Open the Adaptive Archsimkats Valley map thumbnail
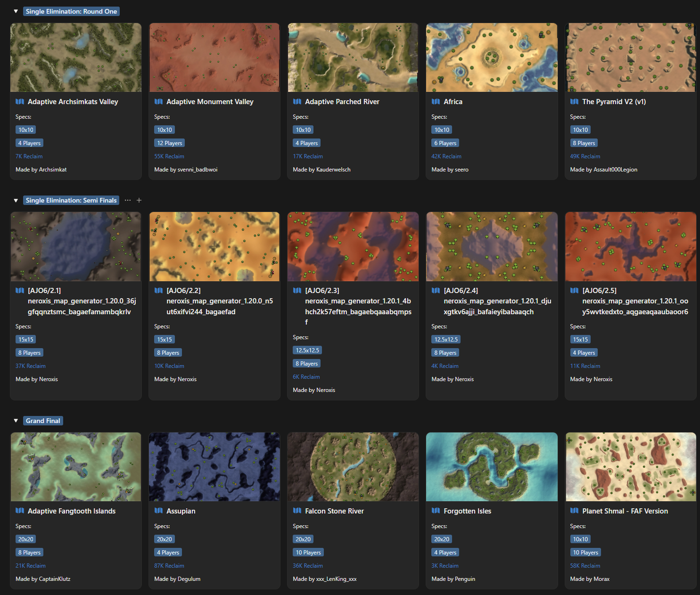 point(76,57)
